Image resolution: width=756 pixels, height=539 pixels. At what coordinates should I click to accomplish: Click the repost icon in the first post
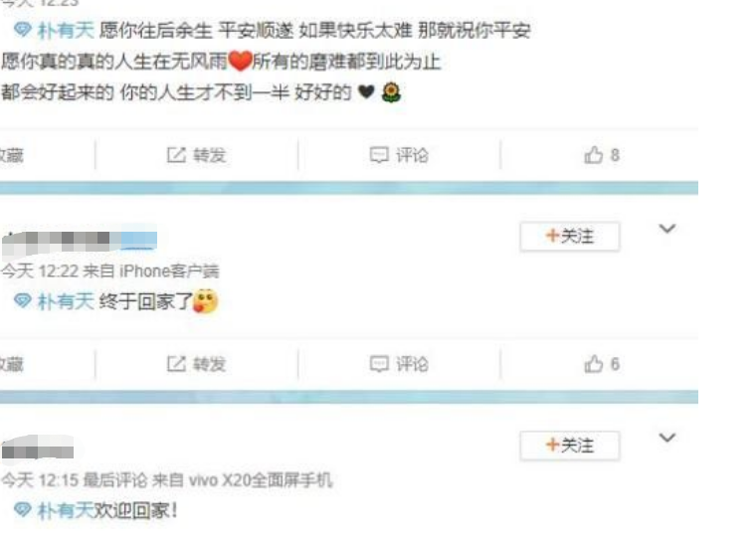(x=176, y=155)
